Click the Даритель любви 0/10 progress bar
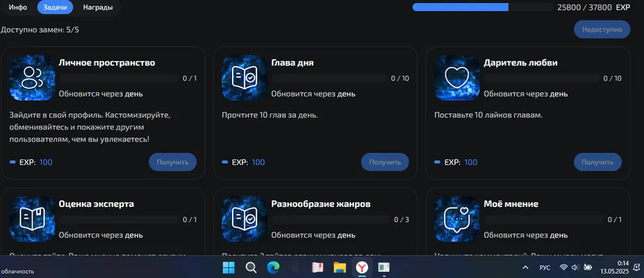Image resolution: width=644 pixels, height=278 pixels. (542, 79)
